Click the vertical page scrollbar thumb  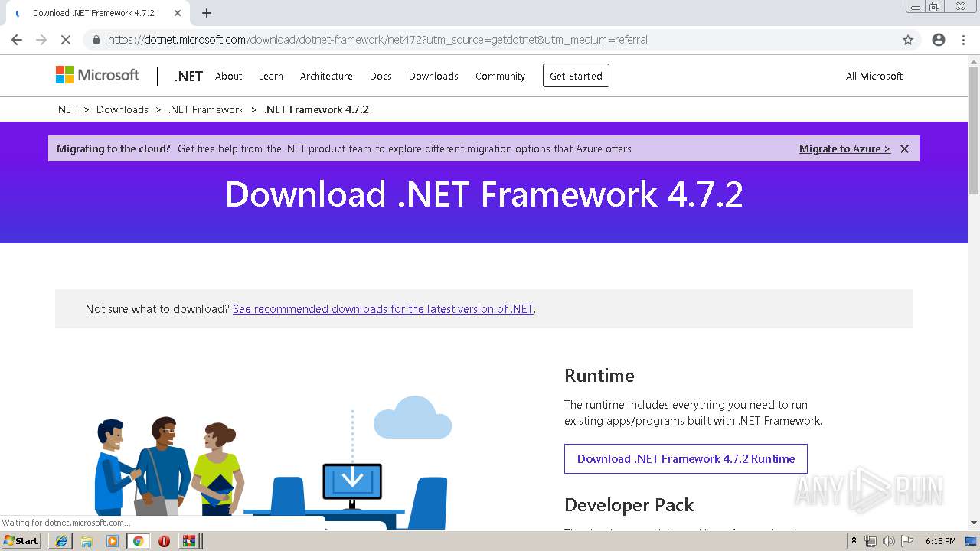click(974, 132)
